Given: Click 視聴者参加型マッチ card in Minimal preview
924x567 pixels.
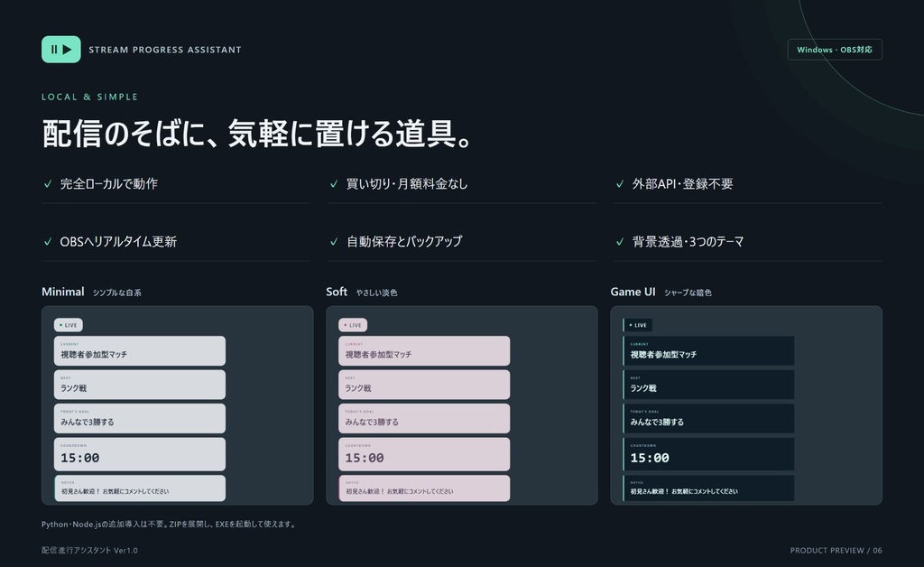Looking at the screenshot, I should click(140, 351).
